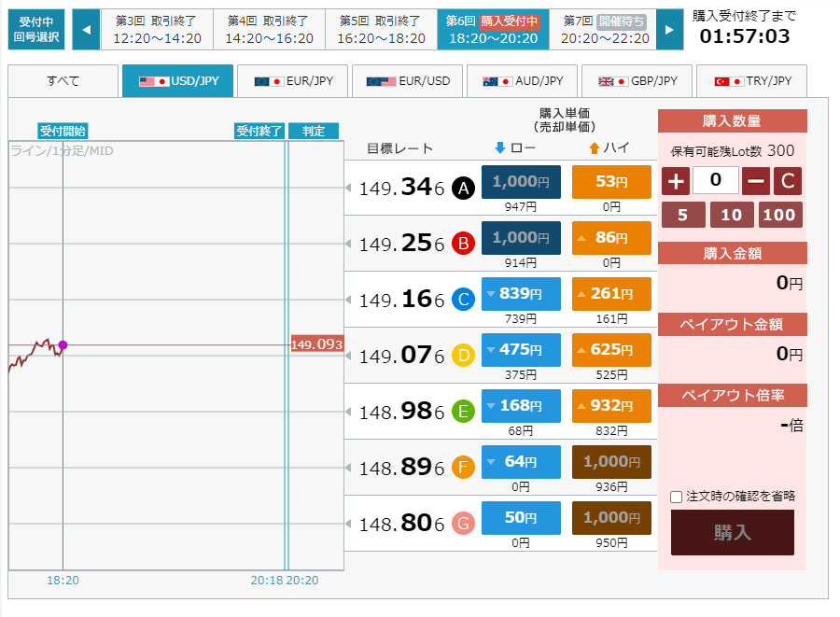Switch to the EUR/USD tab

[407, 81]
